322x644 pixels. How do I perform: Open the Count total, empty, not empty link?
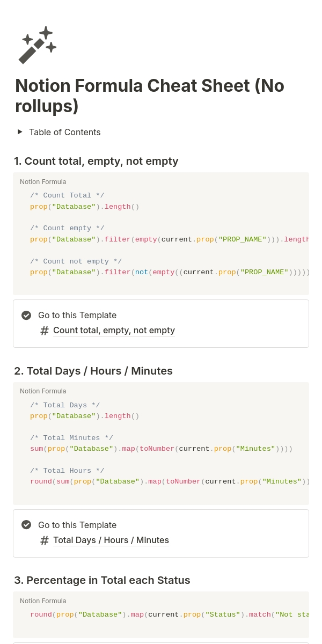[x=114, y=331]
